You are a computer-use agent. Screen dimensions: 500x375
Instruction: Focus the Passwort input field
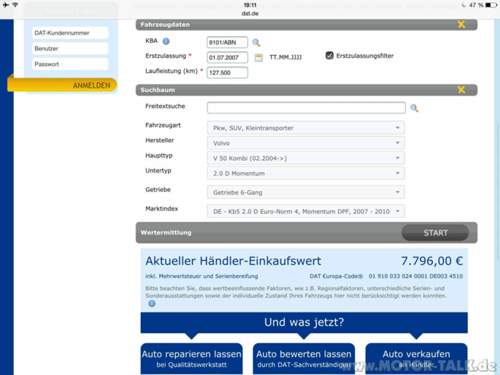(x=70, y=64)
